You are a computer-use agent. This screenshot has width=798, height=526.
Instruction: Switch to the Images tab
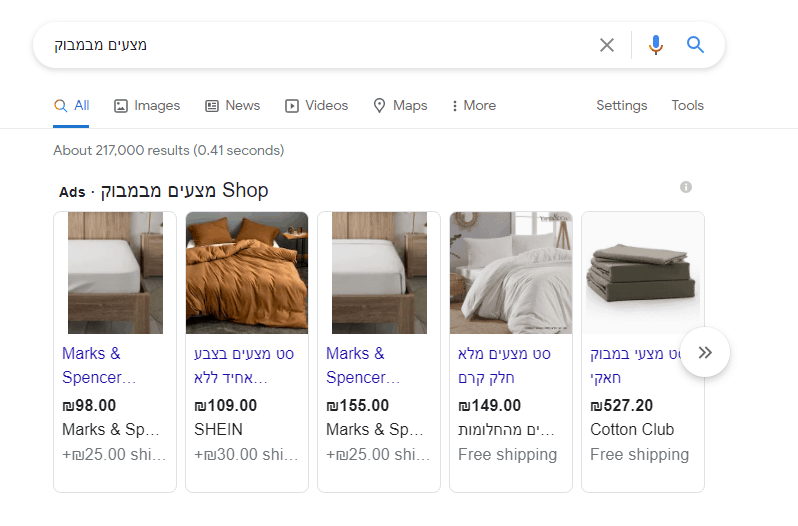pos(147,105)
